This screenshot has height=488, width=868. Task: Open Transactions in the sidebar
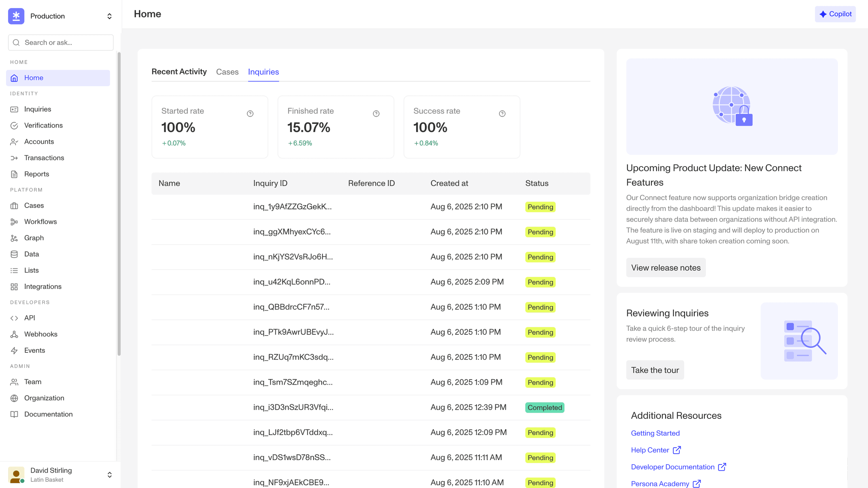click(58, 158)
